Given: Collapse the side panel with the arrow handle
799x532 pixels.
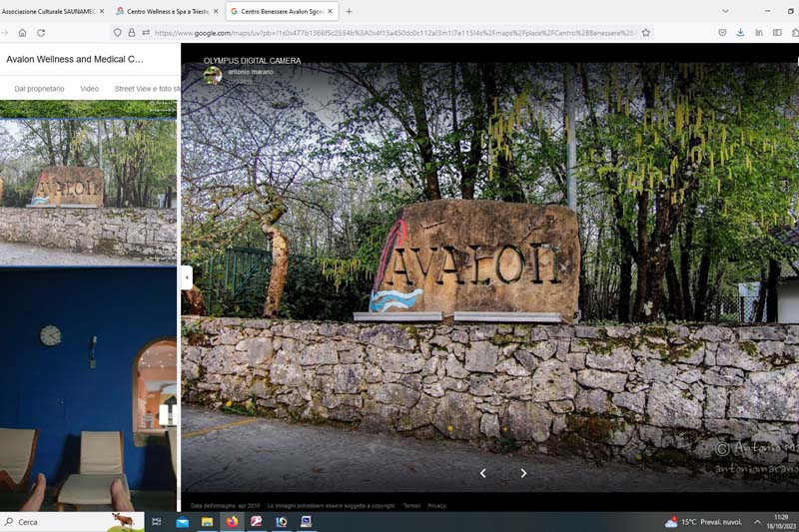Looking at the screenshot, I should [187, 277].
